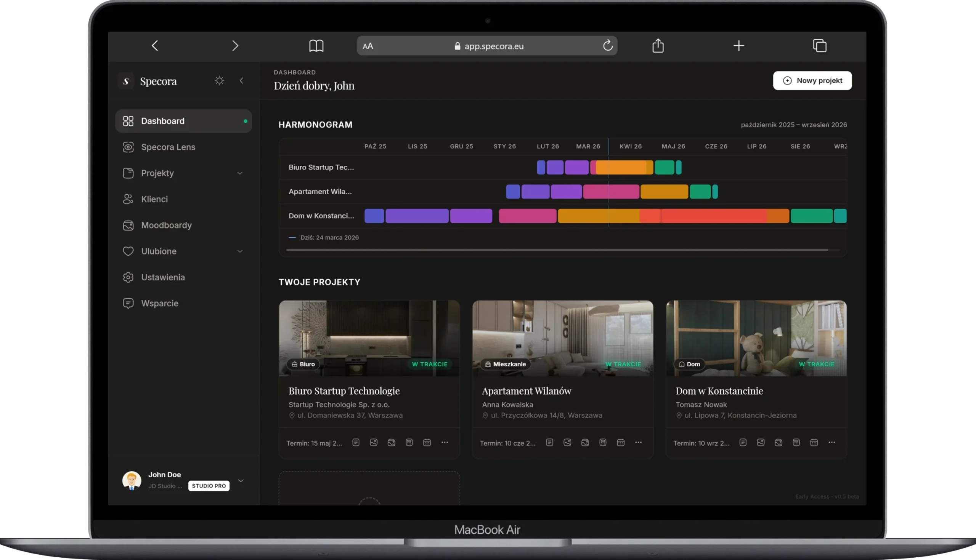The image size is (976, 560).
Task: Toggle light theme with sun icon
Action: pos(219,80)
